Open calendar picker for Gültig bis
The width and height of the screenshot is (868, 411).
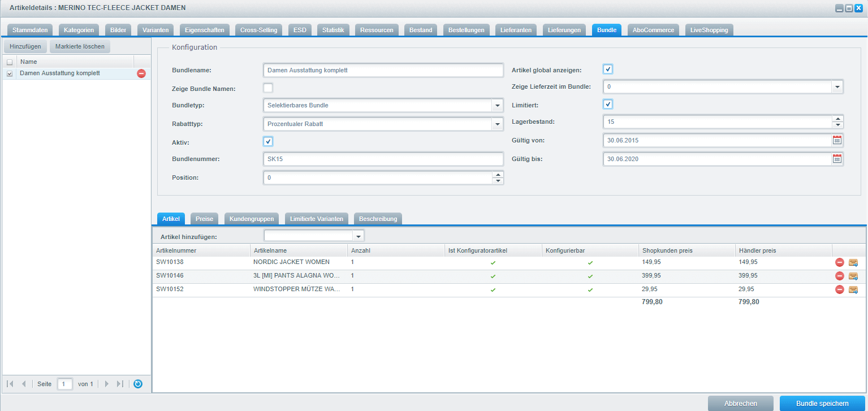point(837,159)
